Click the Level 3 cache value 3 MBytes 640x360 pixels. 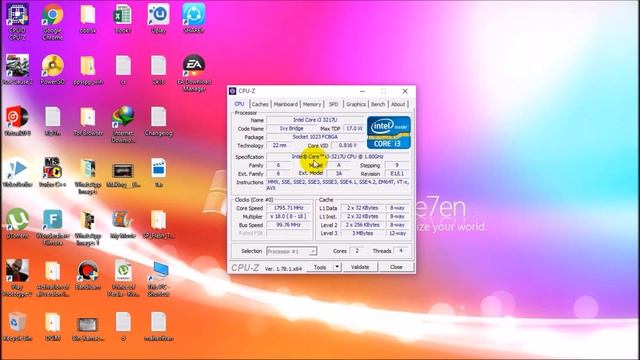[x=362, y=233]
